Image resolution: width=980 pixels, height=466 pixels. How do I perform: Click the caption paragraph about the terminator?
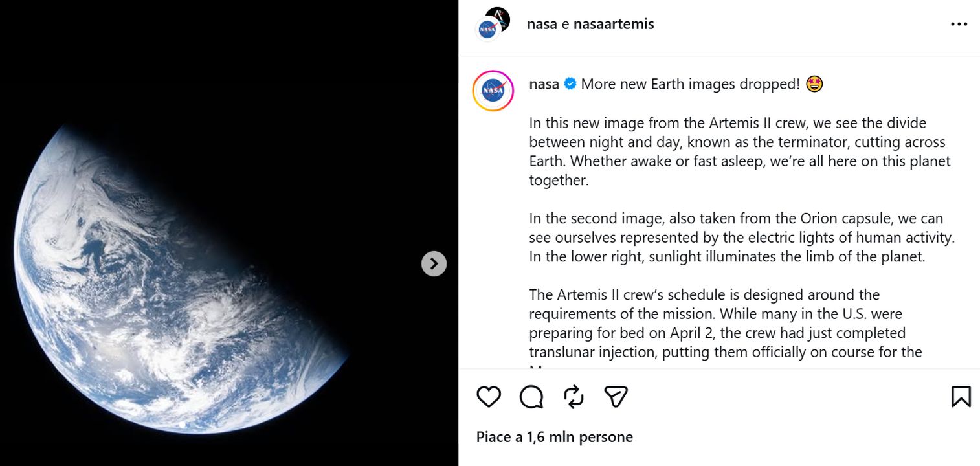click(738, 151)
